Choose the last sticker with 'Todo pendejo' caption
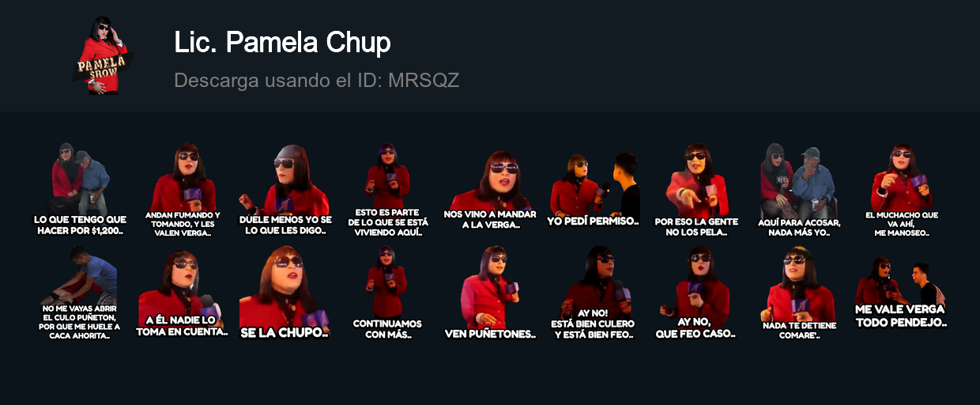The height and width of the screenshot is (405, 980). click(901, 293)
